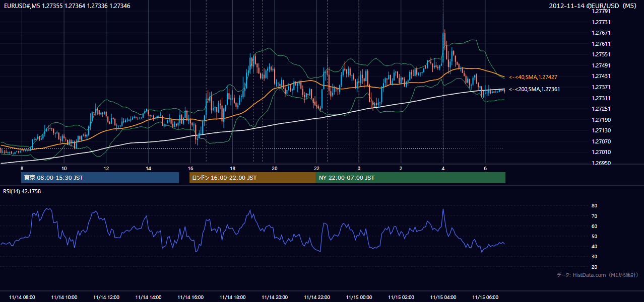644x302 pixels.
Task: Click the RSI(14) 42.1758 indicator label
Action: tap(22, 191)
